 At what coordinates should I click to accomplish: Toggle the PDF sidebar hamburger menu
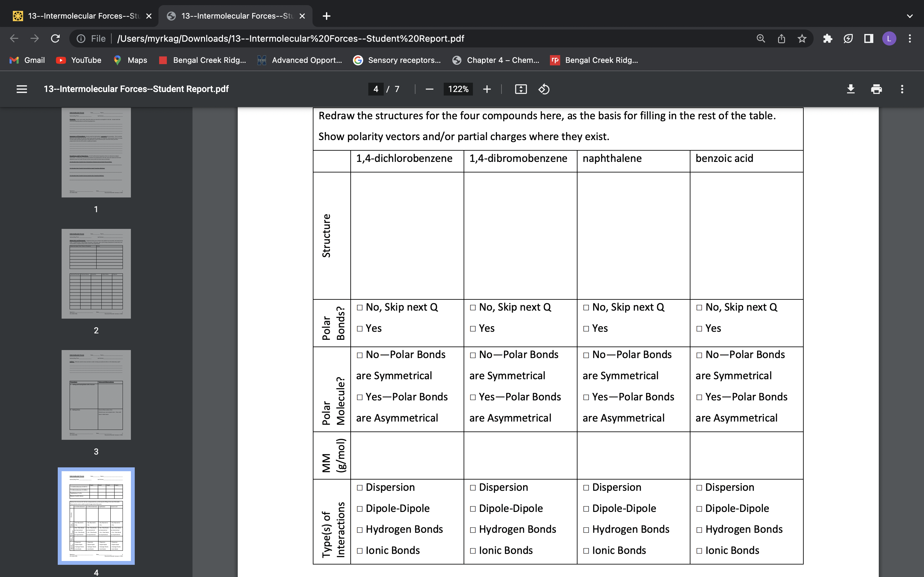pyautogui.click(x=22, y=89)
